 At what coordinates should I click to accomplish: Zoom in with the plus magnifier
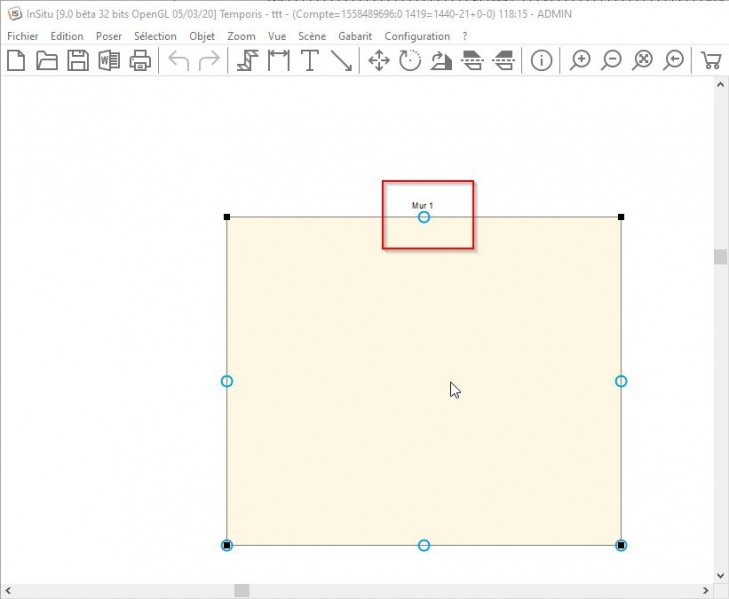(580, 61)
